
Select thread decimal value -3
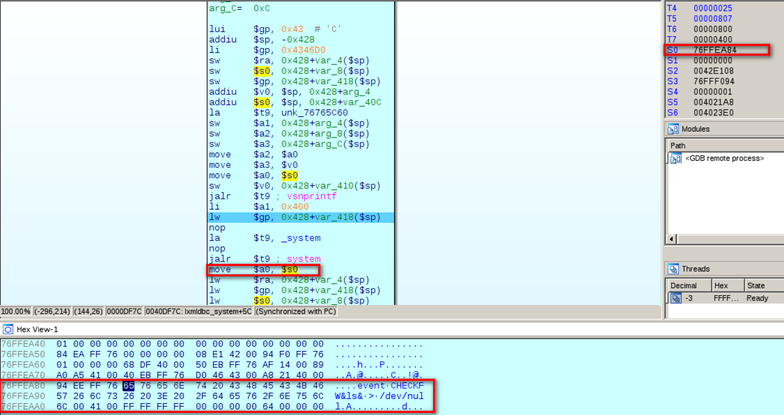(x=689, y=298)
